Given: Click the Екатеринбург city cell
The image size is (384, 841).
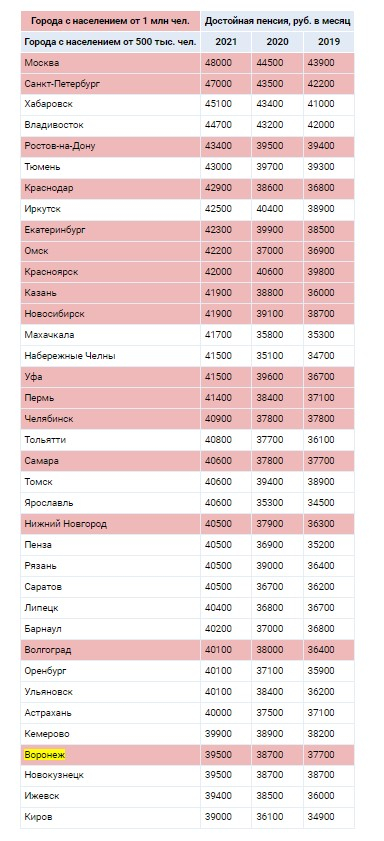Looking at the screenshot, I should click(x=110, y=230).
